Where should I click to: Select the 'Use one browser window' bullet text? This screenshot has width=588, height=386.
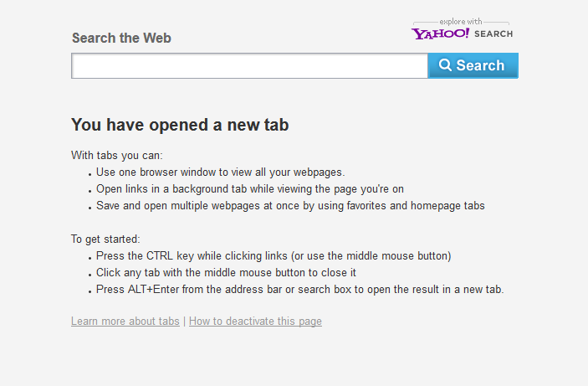point(221,172)
